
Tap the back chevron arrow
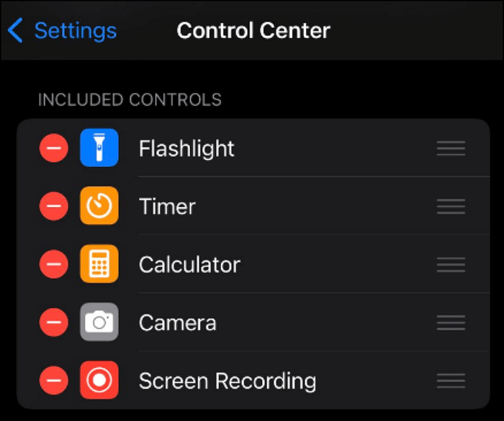tap(15, 31)
